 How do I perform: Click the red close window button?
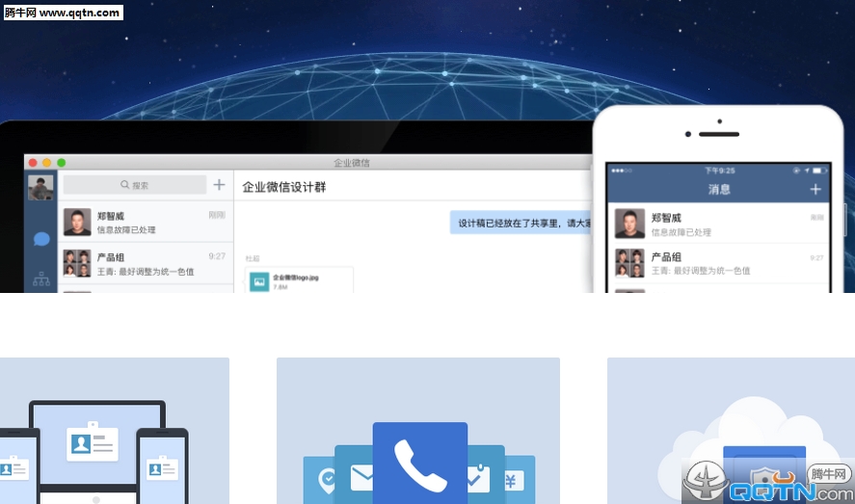[33, 162]
